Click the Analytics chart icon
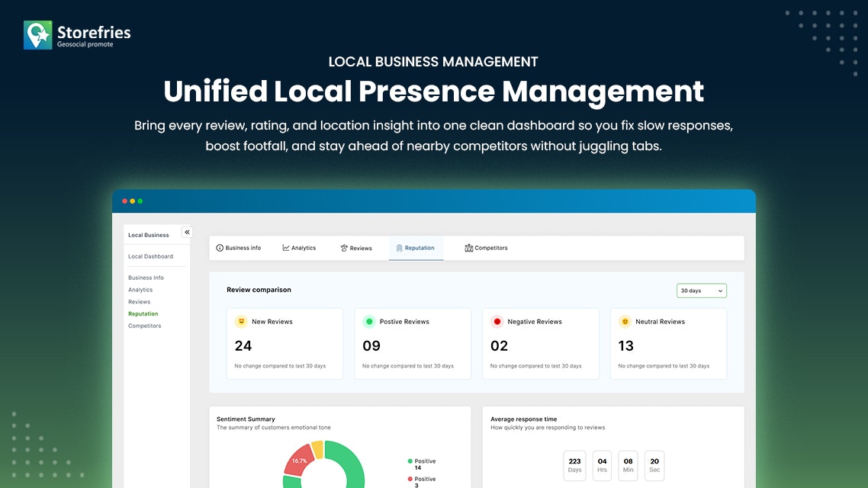The image size is (868, 488). click(x=285, y=248)
